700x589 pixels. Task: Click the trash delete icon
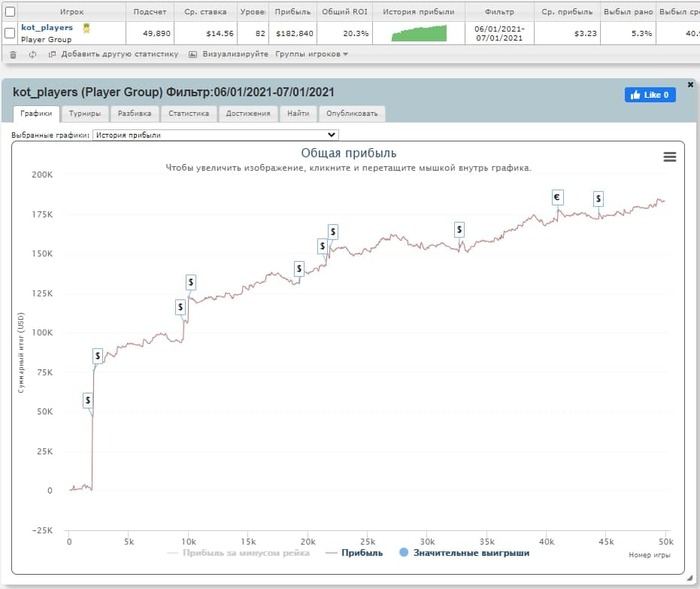pyautogui.click(x=13, y=54)
